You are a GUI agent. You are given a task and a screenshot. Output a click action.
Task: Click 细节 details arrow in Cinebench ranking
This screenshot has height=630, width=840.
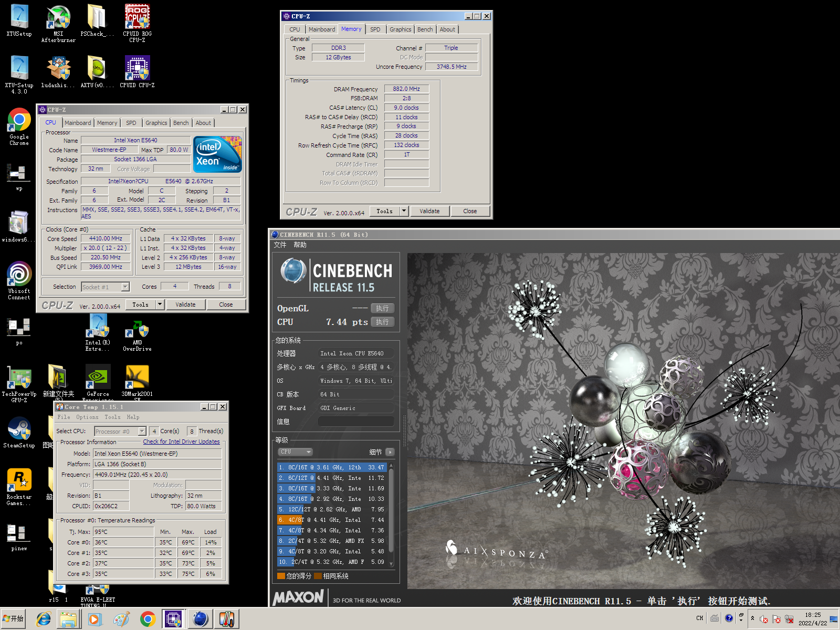390,452
